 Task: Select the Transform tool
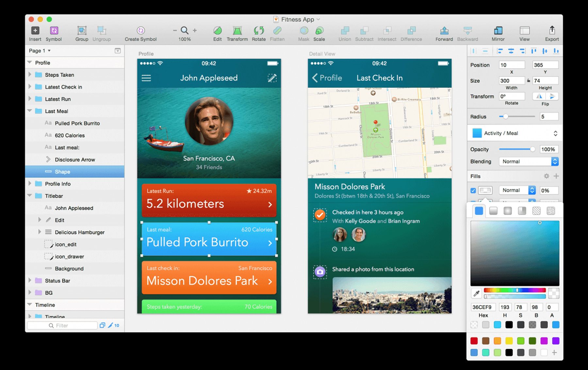pyautogui.click(x=237, y=33)
